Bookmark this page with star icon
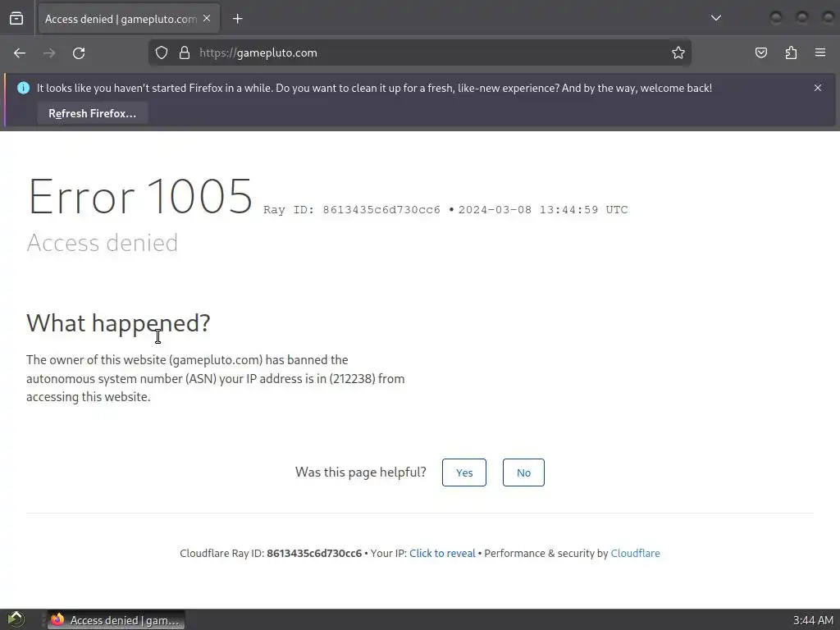The height and width of the screenshot is (630, 840). [678, 52]
